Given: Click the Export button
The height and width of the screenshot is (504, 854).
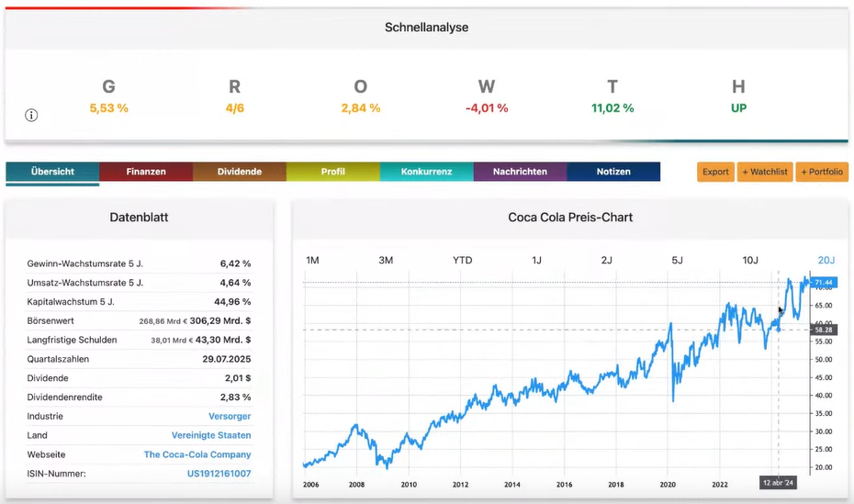Looking at the screenshot, I should (715, 172).
